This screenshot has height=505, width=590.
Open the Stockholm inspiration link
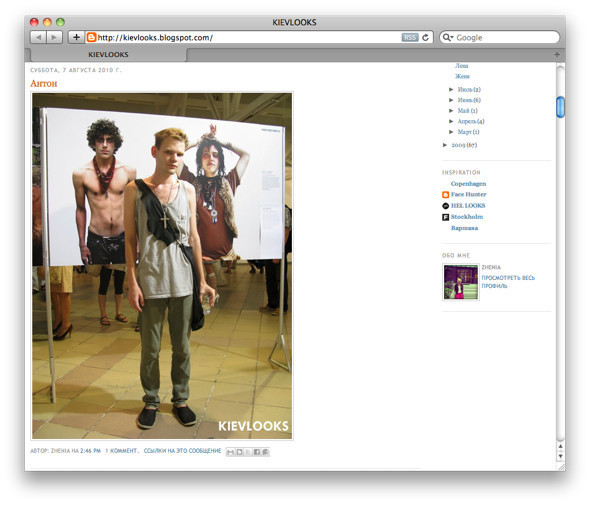tap(467, 217)
